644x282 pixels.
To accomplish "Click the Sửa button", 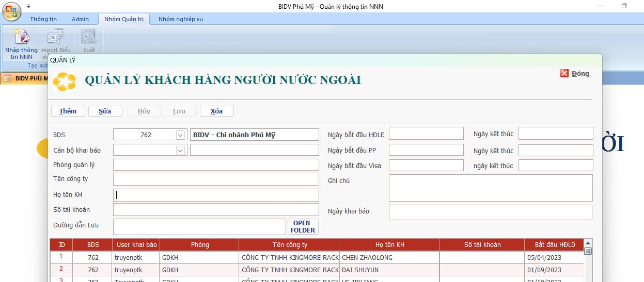I will pyautogui.click(x=105, y=111).
